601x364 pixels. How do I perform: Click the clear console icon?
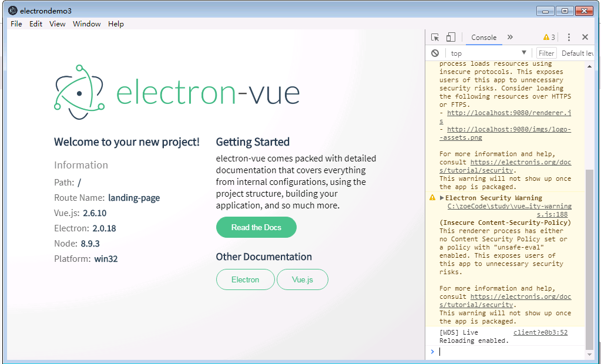pyautogui.click(x=435, y=53)
